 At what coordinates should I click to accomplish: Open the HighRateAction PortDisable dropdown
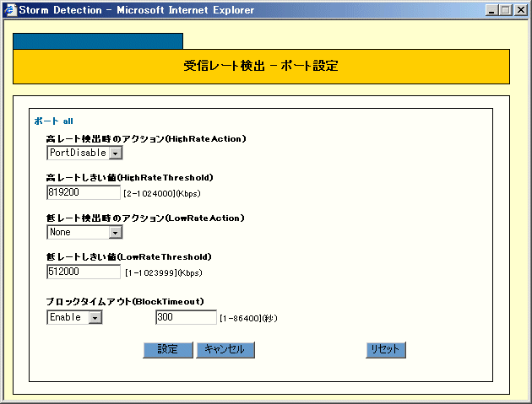pyautogui.click(x=116, y=153)
